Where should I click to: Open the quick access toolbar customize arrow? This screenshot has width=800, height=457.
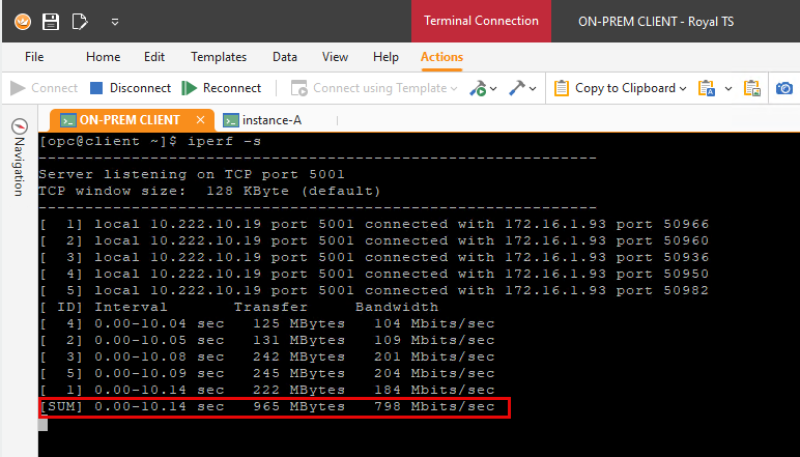coord(115,21)
